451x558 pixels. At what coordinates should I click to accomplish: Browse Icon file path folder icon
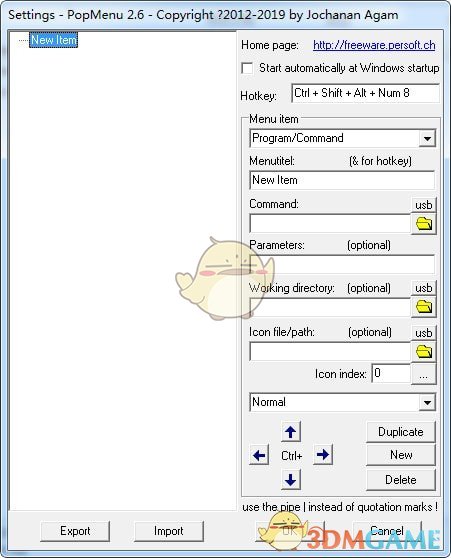[x=424, y=352]
